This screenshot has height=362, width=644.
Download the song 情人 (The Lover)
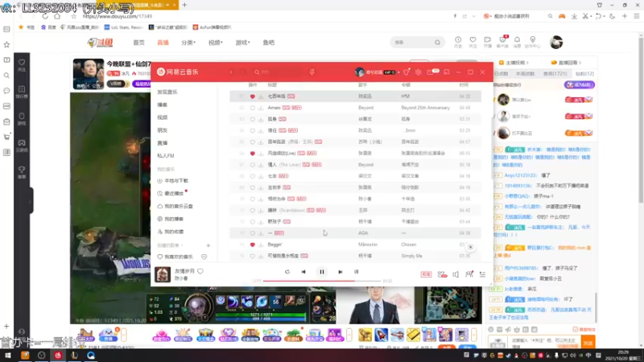(x=260, y=165)
